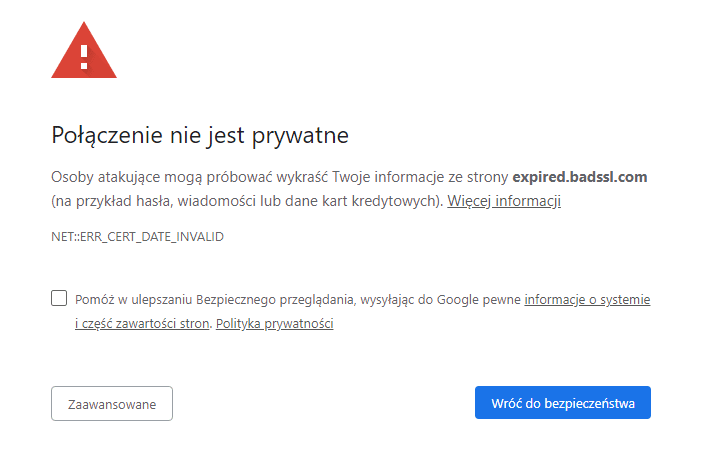
Task: Click the red warning triangle icon
Action: [84, 51]
